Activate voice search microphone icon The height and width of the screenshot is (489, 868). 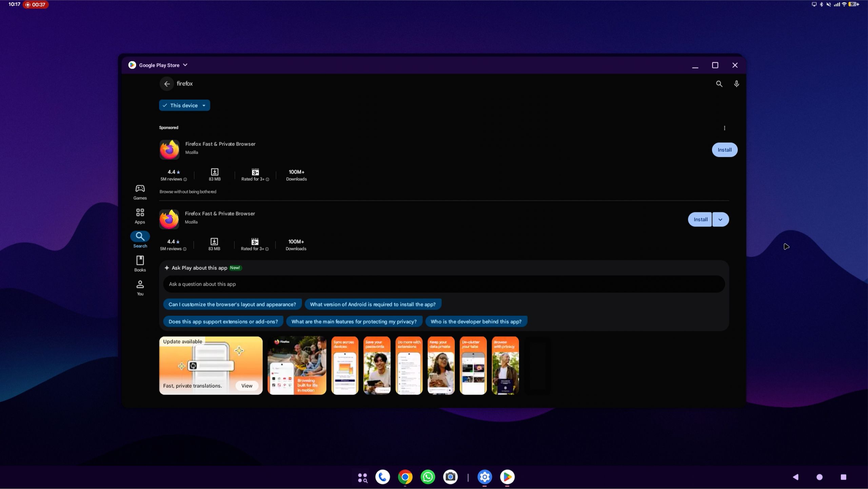(736, 84)
